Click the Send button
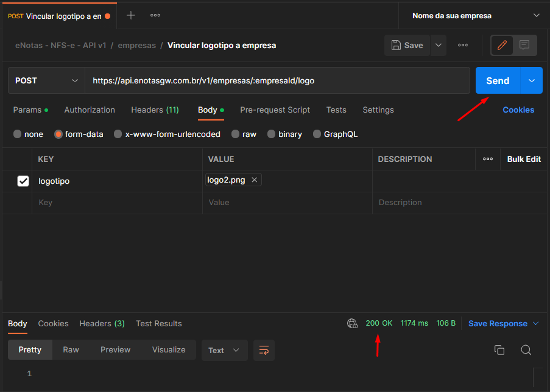This screenshot has width=550, height=392. pos(498,80)
